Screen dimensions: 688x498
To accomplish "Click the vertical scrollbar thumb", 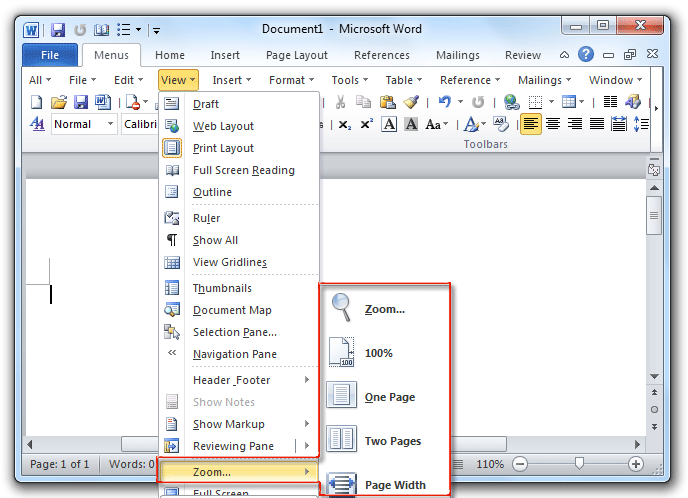I will [654, 215].
